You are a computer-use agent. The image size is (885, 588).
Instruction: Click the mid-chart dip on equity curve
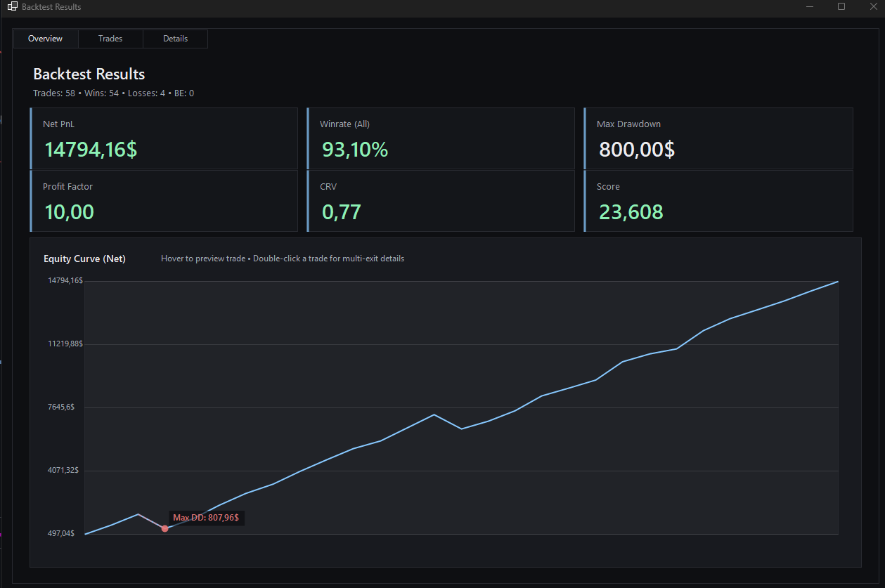click(461, 429)
